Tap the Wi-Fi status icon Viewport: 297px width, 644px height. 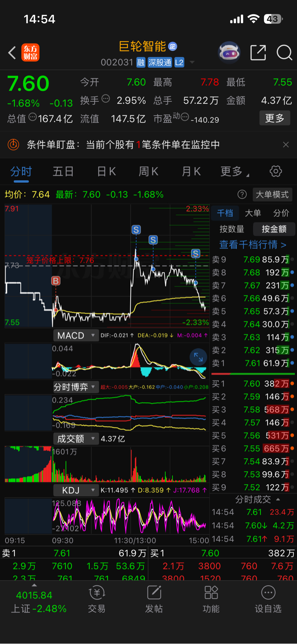(254, 19)
